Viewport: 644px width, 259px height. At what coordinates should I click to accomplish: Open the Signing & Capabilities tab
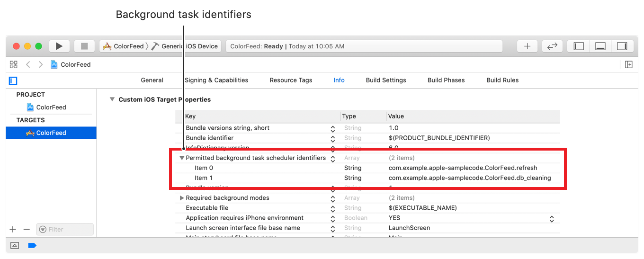[216, 80]
